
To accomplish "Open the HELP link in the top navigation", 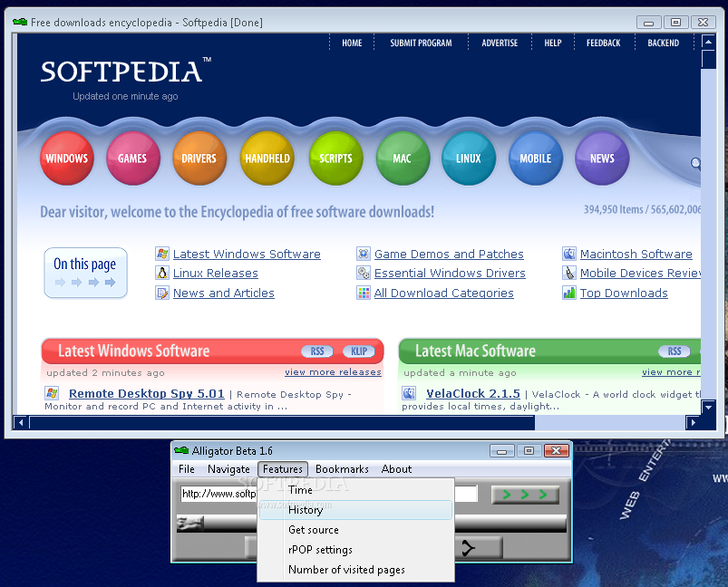I will [x=552, y=43].
